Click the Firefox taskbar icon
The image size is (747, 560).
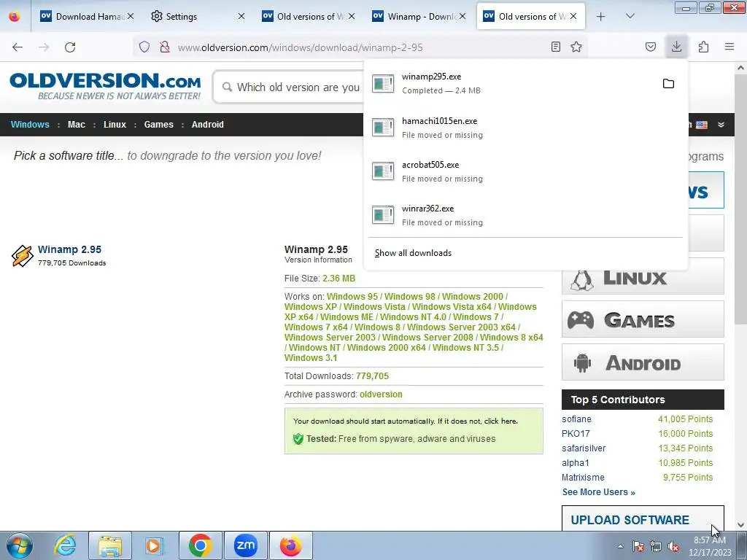tap(290, 545)
